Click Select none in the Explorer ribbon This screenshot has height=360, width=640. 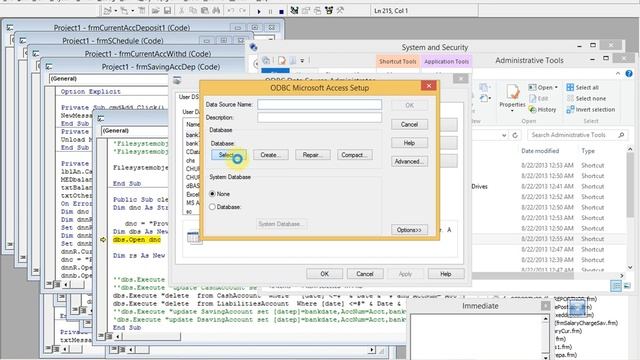[586, 98]
